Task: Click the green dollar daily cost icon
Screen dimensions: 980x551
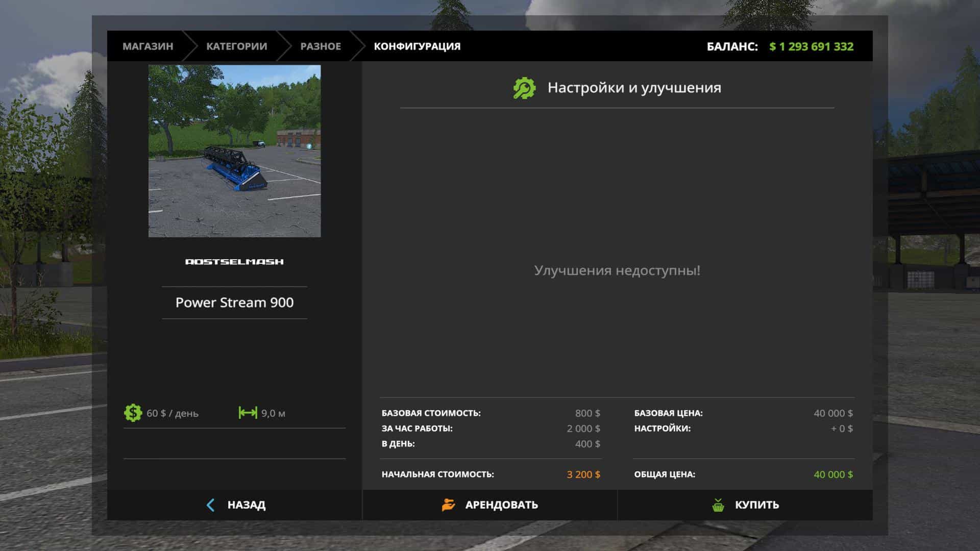Action: pos(133,413)
